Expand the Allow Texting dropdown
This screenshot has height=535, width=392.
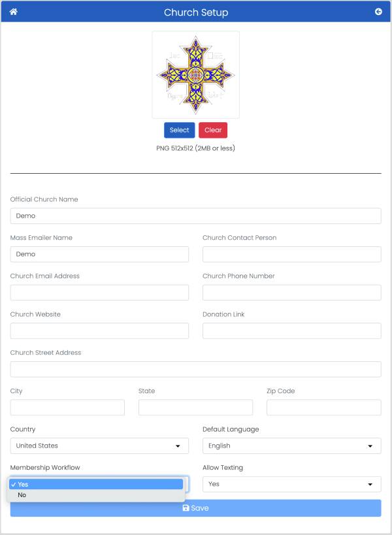click(x=291, y=484)
